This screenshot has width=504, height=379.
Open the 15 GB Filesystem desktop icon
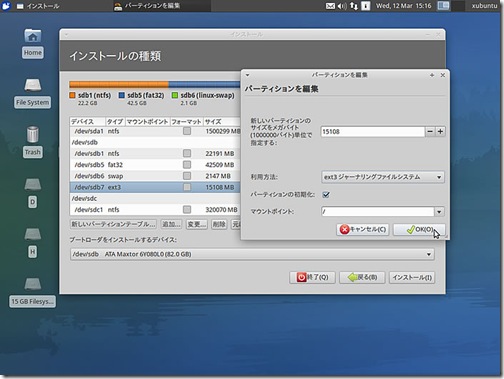pos(33,284)
